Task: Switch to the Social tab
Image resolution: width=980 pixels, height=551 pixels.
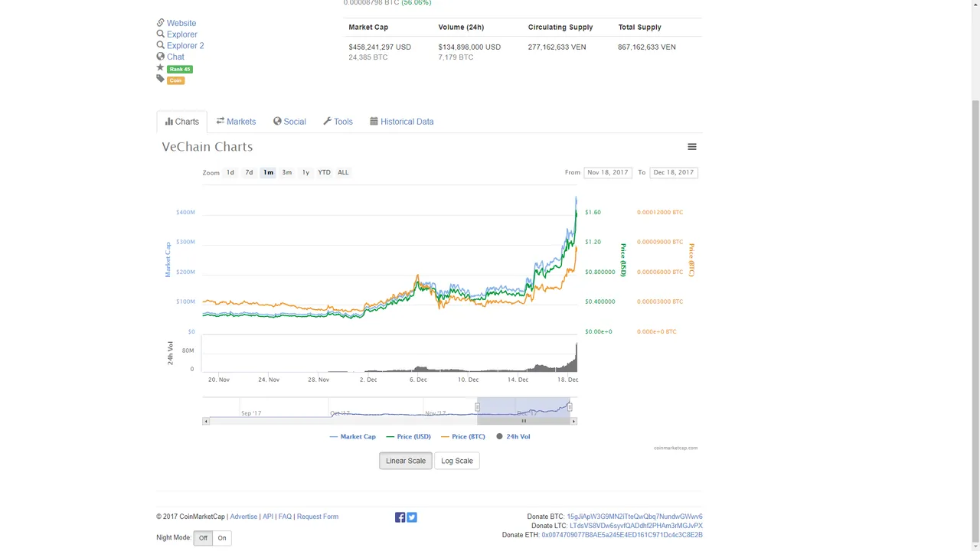Action: coord(289,122)
